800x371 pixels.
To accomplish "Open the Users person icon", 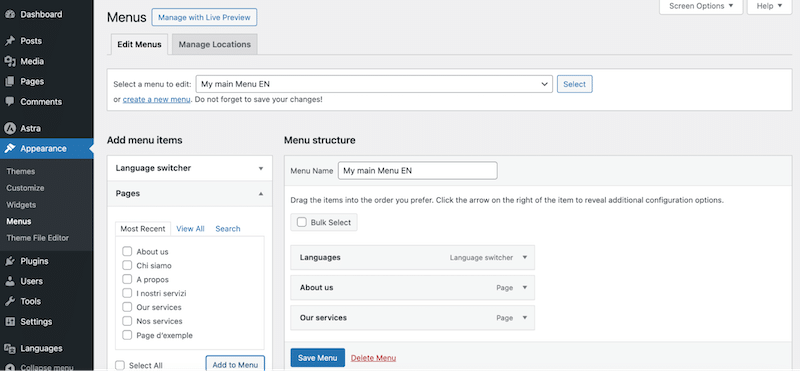I will click(10, 281).
